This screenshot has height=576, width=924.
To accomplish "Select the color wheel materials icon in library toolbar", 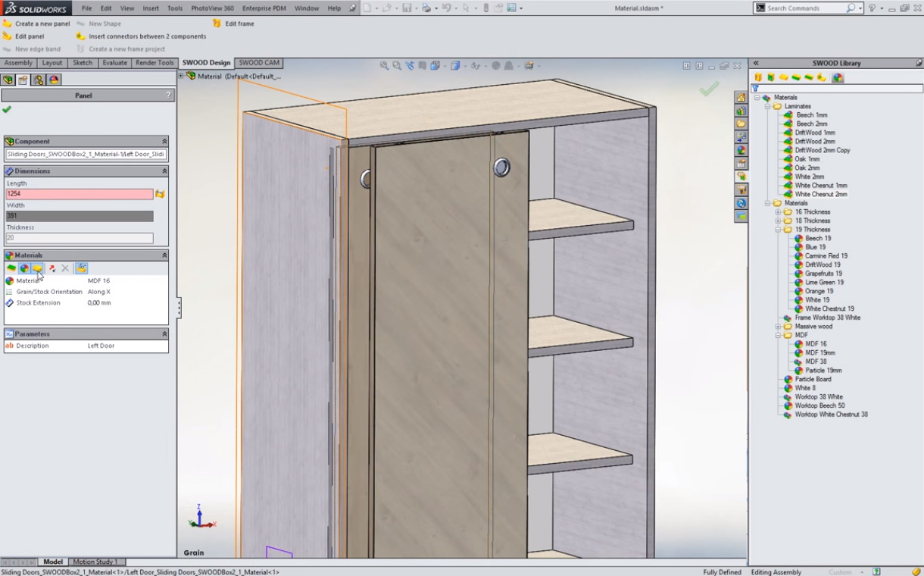I will click(x=838, y=77).
